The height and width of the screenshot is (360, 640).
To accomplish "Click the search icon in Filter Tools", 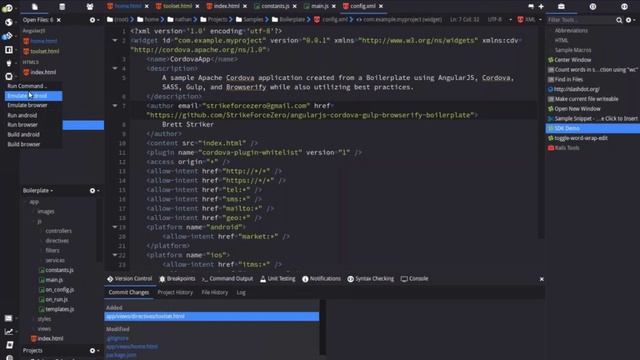I will point(619,20).
